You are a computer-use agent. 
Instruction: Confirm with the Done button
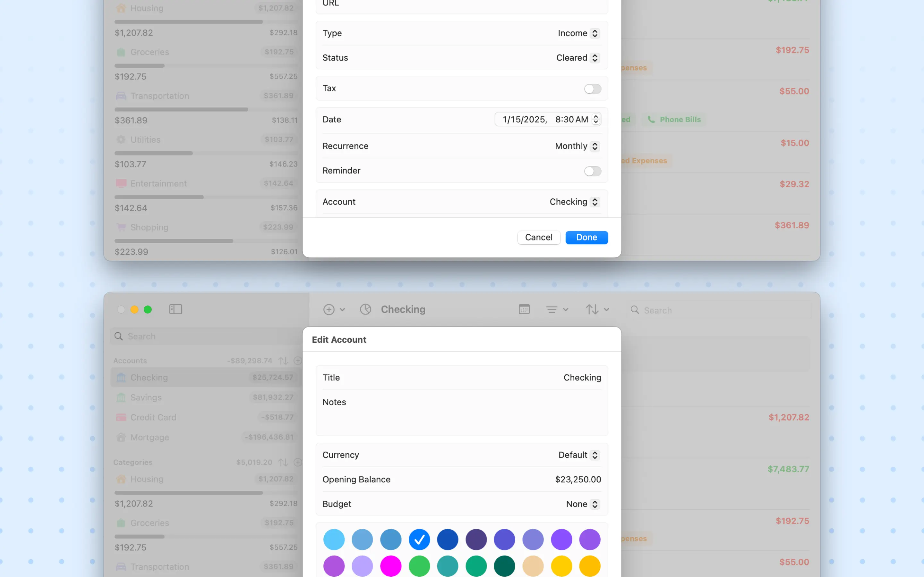pyautogui.click(x=586, y=237)
